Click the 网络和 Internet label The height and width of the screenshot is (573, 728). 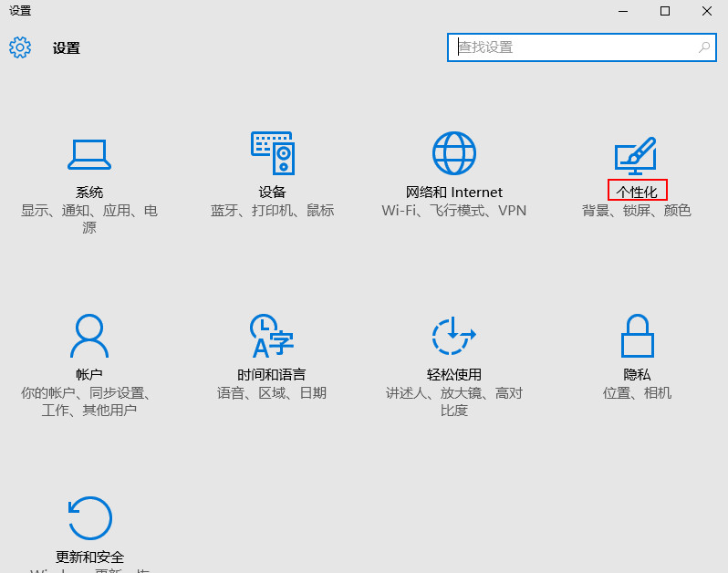(x=454, y=193)
